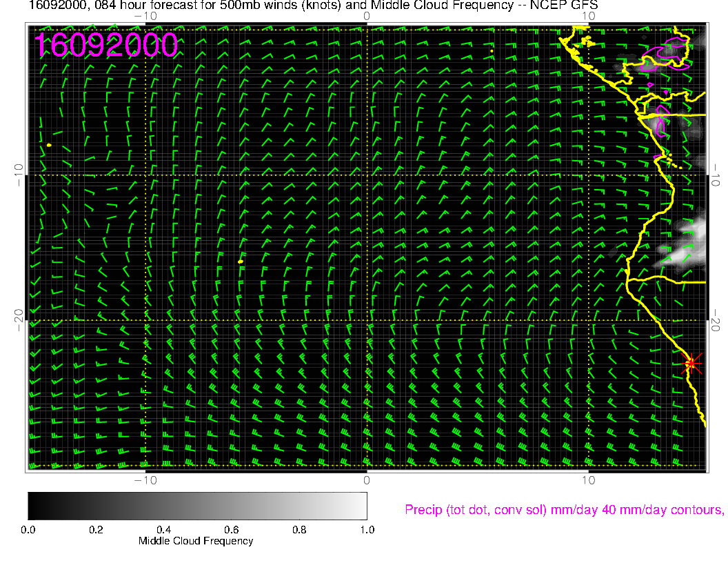Click the left axis -20 latitude label
The height and width of the screenshot is (563, 728).
[x=19, y=321]
